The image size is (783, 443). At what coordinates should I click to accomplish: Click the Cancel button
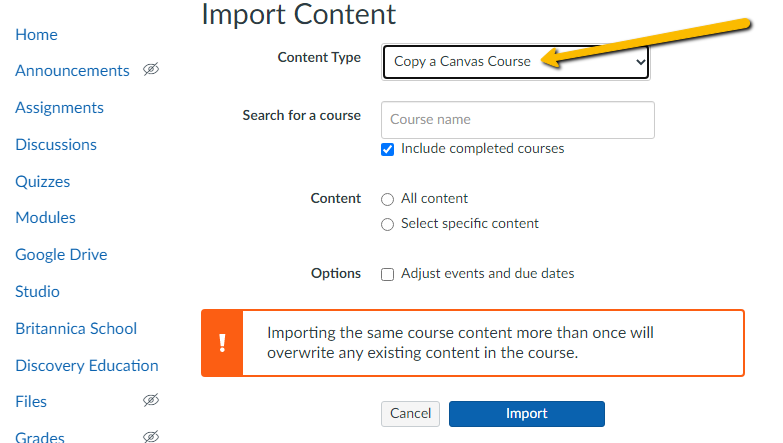point(410,414)
